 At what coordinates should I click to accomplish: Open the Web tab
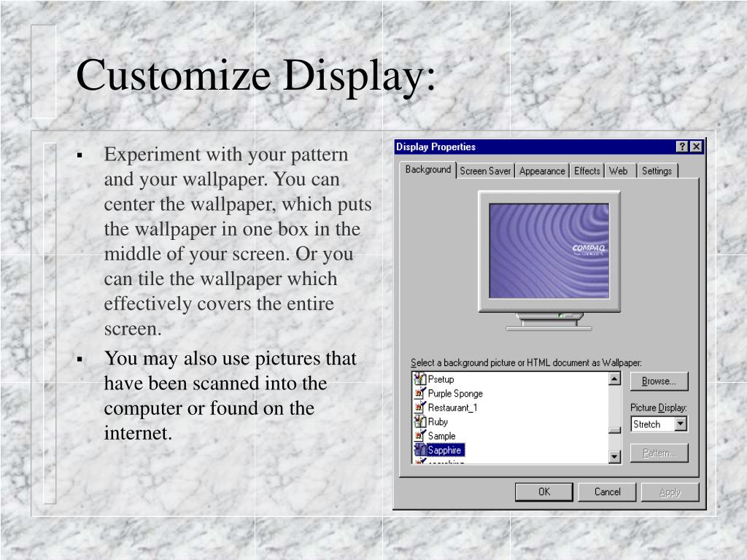point(619,171)
